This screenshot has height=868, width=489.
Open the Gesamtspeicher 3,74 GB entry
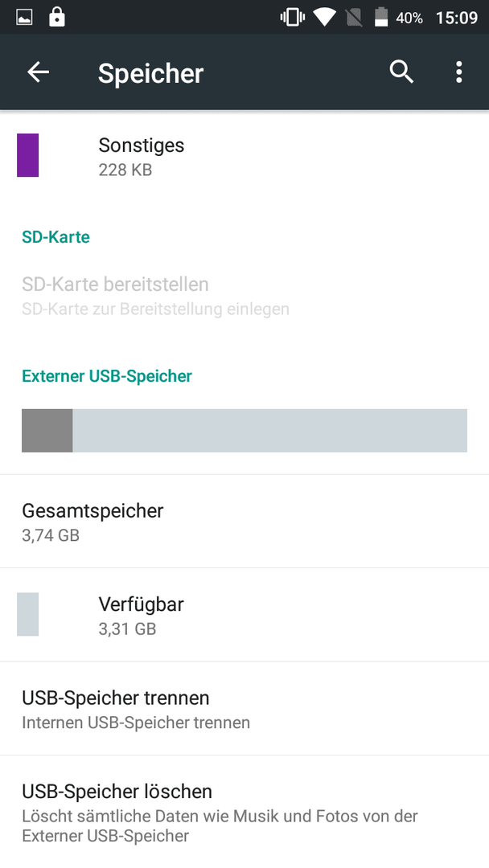tap(244, 522)
